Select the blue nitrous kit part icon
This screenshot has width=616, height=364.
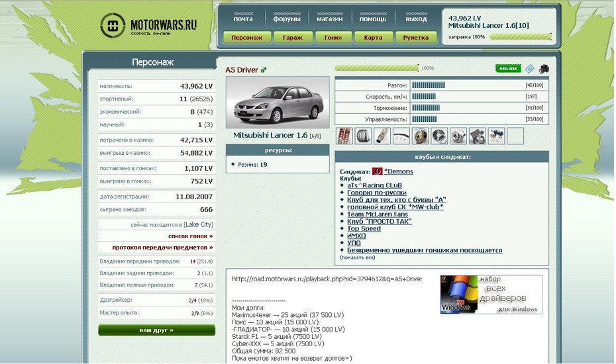click(496, 136)
